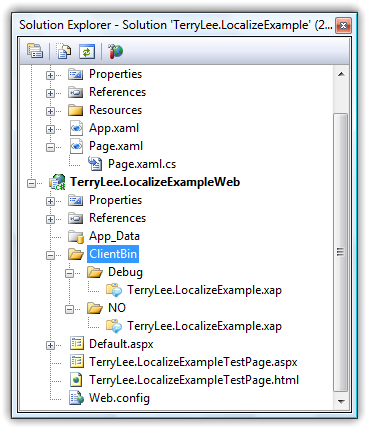368x429 pixels.
Task: Select TerryLee.LocalizeExample.xap under Debug
Action: [x=204, y=290]
